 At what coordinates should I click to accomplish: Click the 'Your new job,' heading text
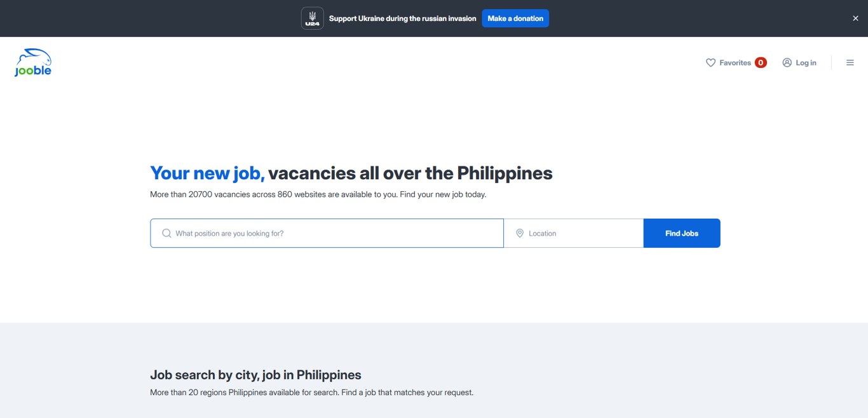[207, 173]
